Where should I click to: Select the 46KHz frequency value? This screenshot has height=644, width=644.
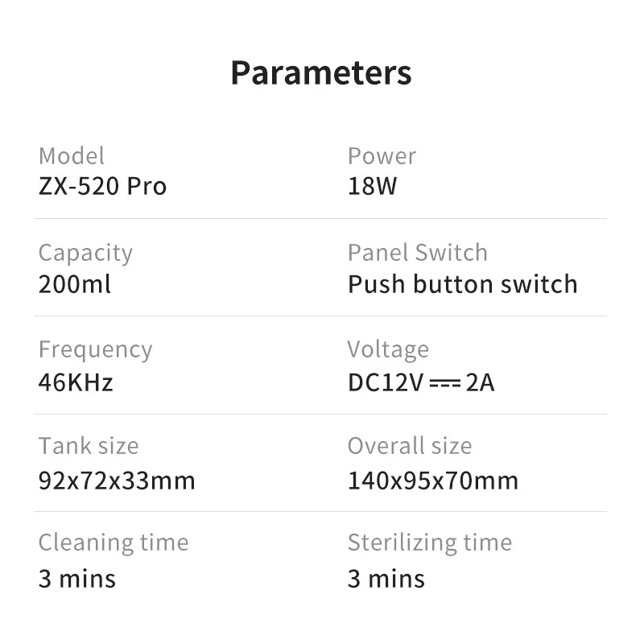coord(76,382)
